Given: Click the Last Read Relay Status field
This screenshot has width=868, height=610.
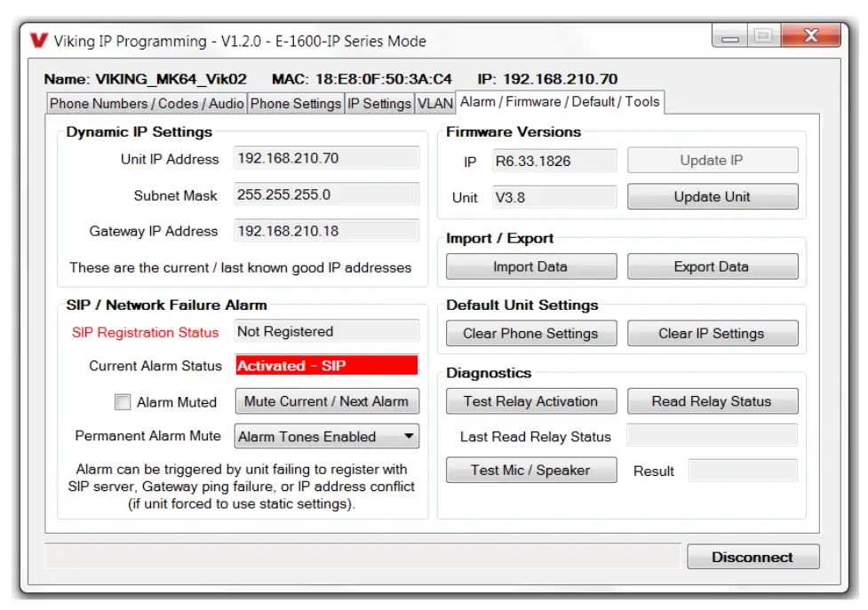Looking at the screenshot, I should coord(713,436).
